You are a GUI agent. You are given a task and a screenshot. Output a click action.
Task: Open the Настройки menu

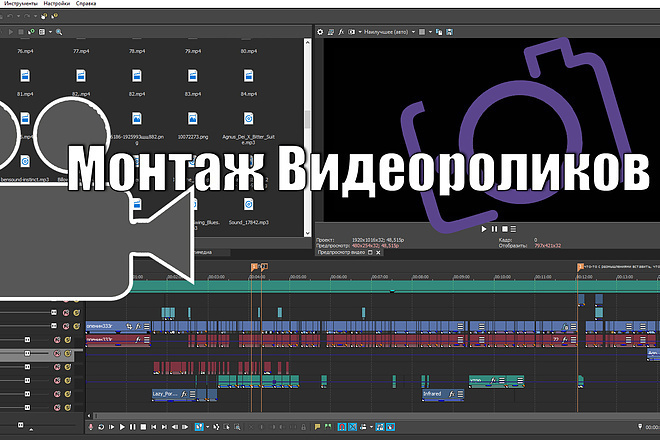pos(57,3)
